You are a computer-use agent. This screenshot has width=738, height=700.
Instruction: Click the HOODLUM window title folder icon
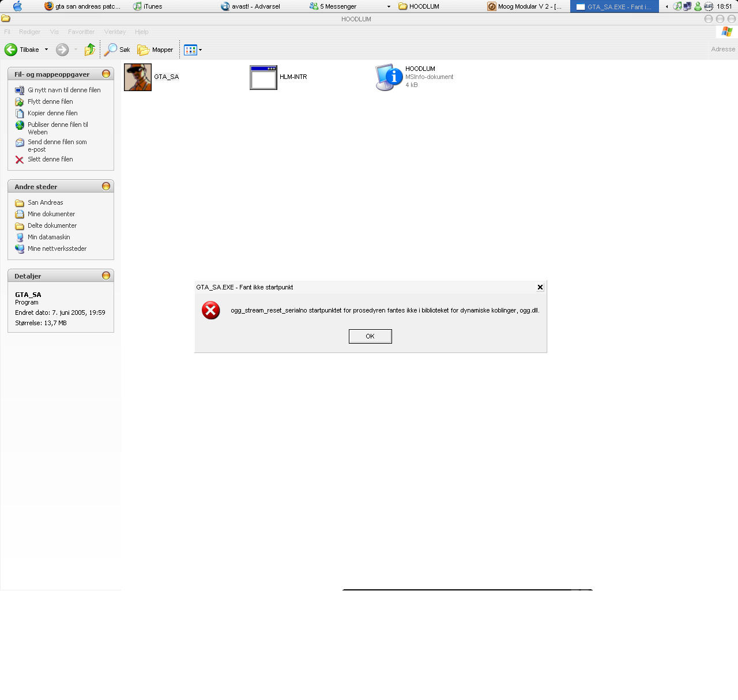(x=6, y=18)
